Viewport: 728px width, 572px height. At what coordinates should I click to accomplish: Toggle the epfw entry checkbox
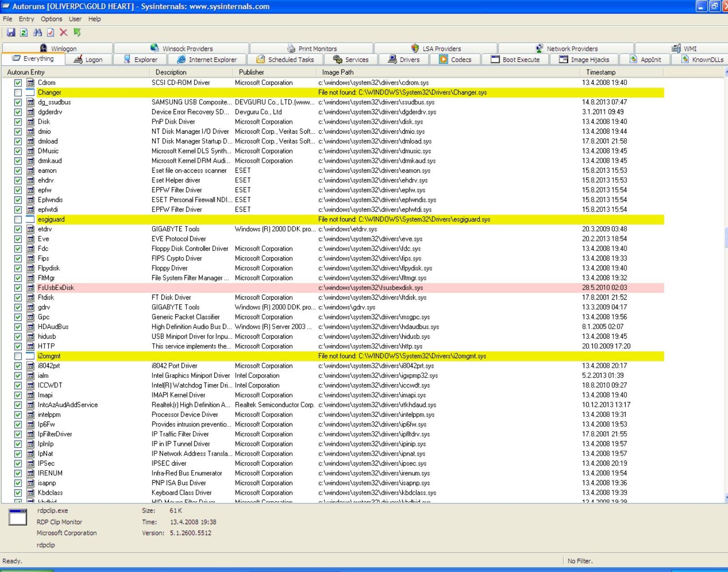[18, 190]
